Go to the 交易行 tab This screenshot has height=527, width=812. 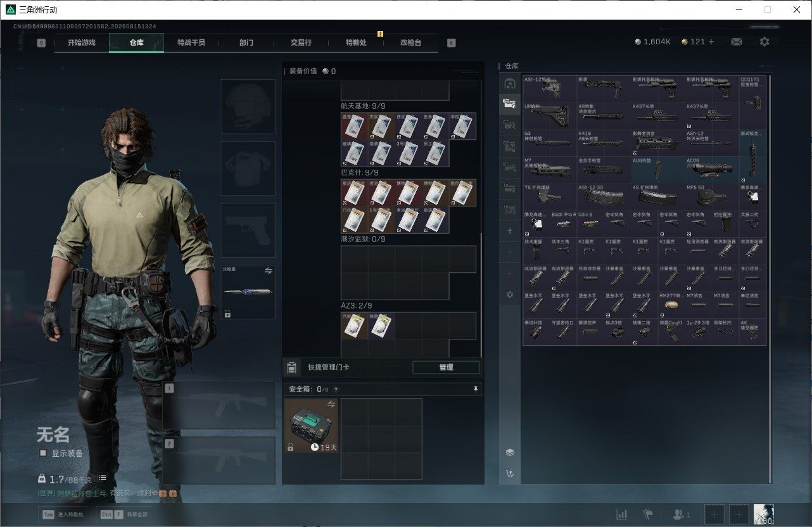point(301,42)
